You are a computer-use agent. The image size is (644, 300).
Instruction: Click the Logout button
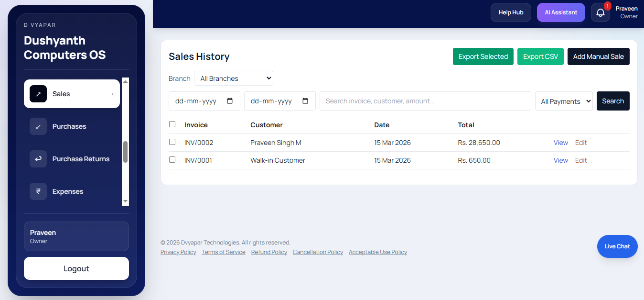click(76, 268)
